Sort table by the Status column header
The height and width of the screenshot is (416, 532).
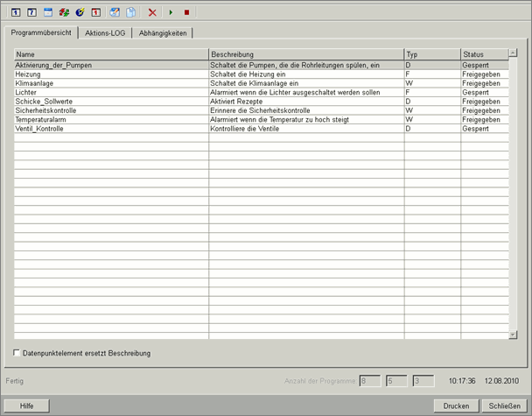[483, 54]
